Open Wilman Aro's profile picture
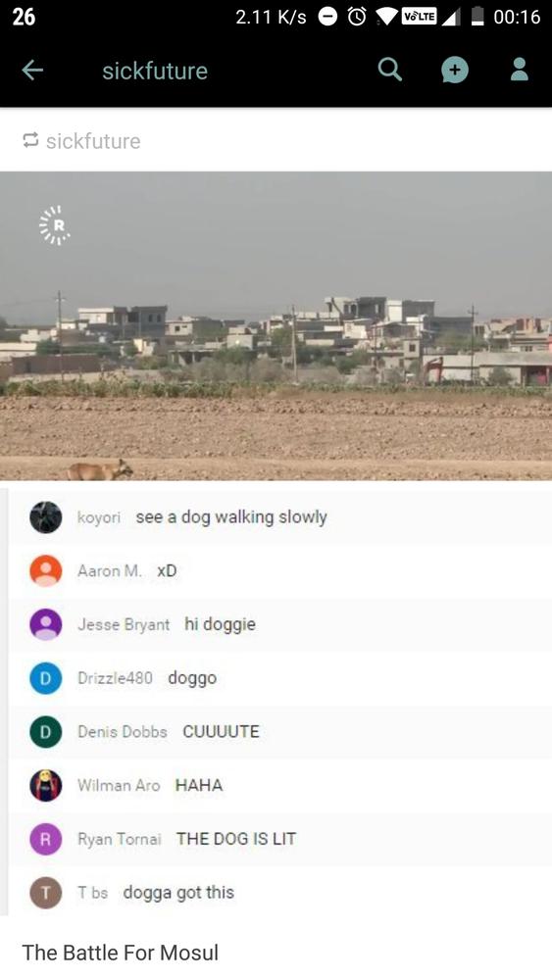 (x=46, y=786)
